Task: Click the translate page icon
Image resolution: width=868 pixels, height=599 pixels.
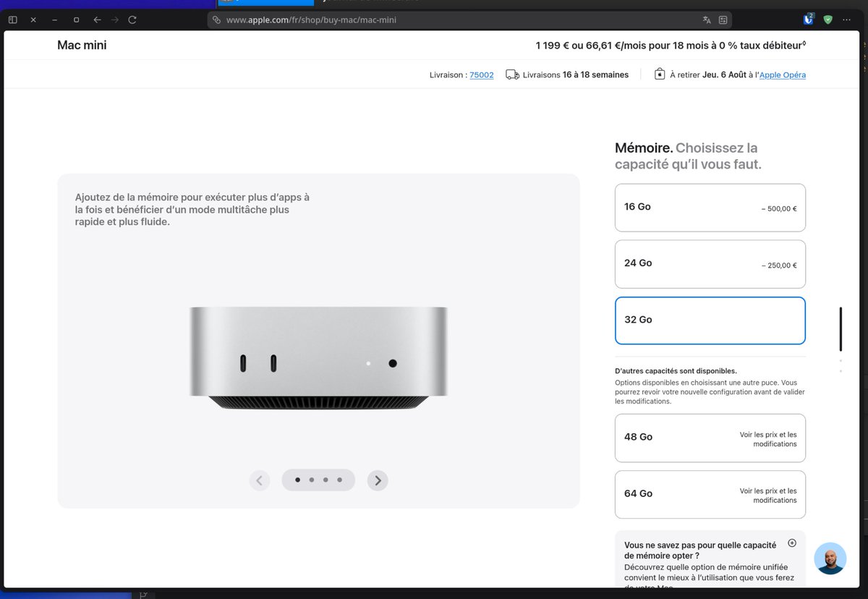Action: (x=707, y=20)
